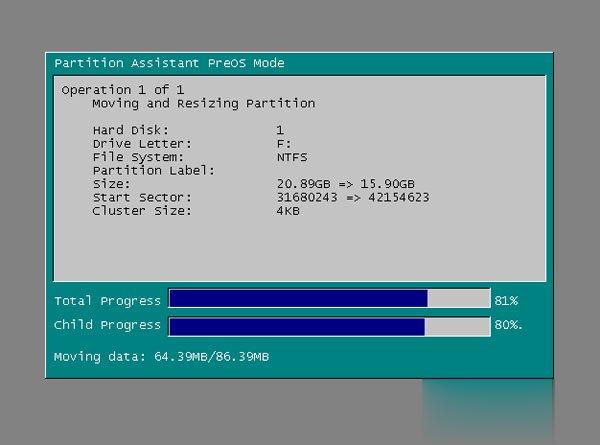Click the 'Partition Label:' text
The height and width of the screenshot is (445, 600).
pos(154,171)
